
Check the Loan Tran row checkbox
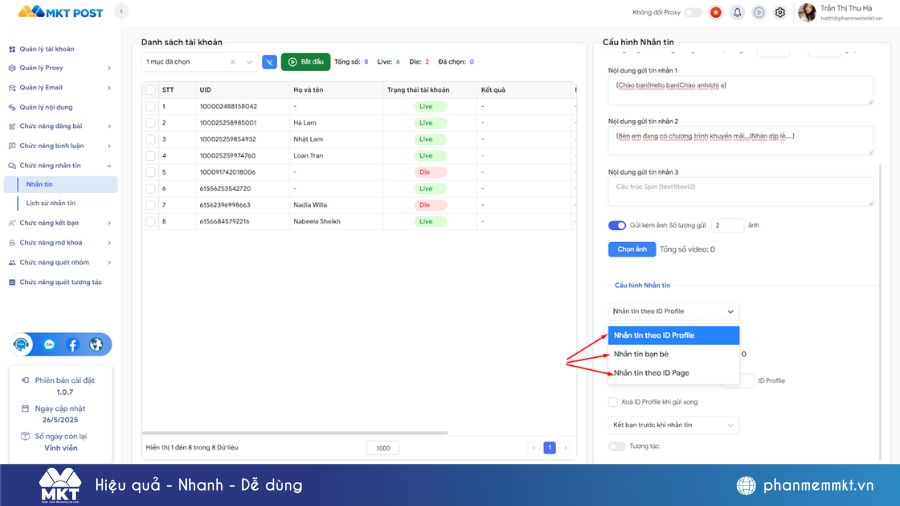coord(150,155)
